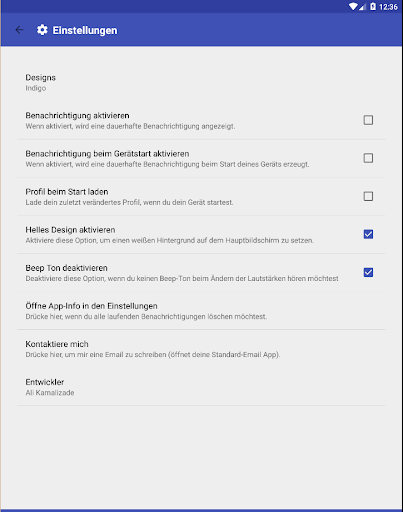
Task: Tap the Entwickler entry
Action: coord(201,387)
